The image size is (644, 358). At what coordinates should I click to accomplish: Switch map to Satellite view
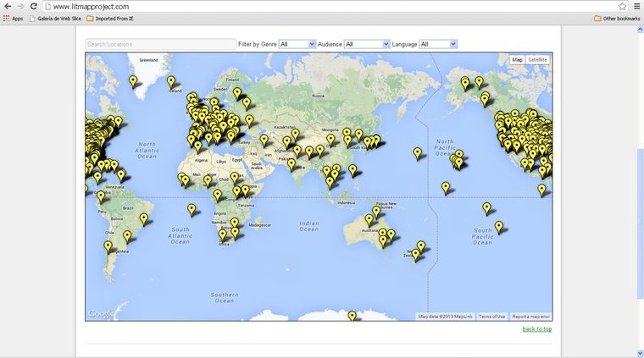(538, 60)
